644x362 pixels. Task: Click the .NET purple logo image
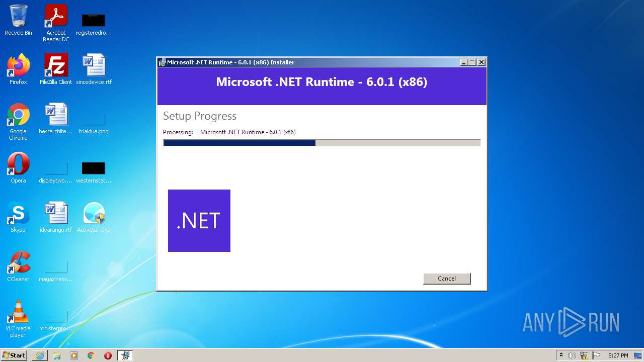coord(199,221)
